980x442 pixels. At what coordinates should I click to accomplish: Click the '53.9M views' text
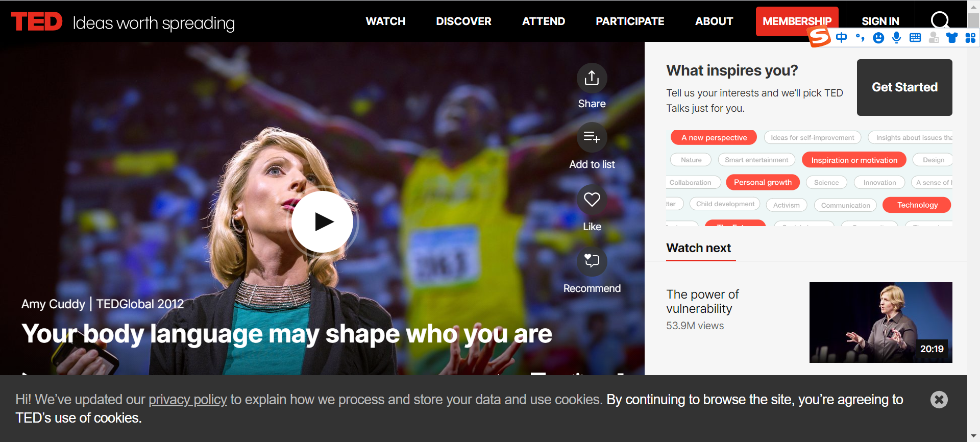[x=695, y=326]
